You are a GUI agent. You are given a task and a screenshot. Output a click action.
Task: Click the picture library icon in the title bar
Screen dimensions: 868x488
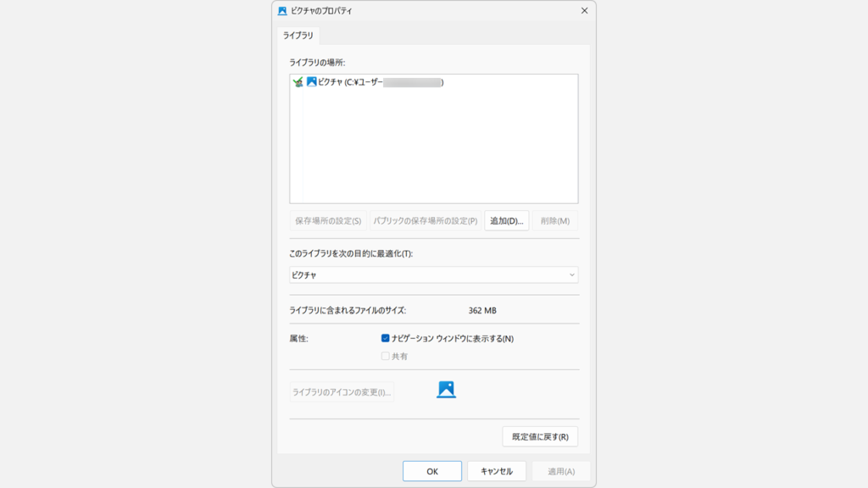282,10
